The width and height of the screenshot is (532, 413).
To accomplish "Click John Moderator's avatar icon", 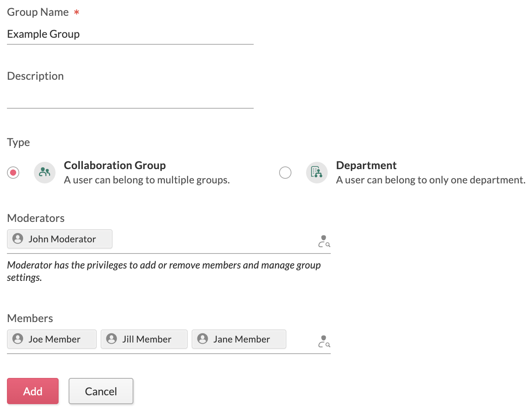I will coord(17,239).
